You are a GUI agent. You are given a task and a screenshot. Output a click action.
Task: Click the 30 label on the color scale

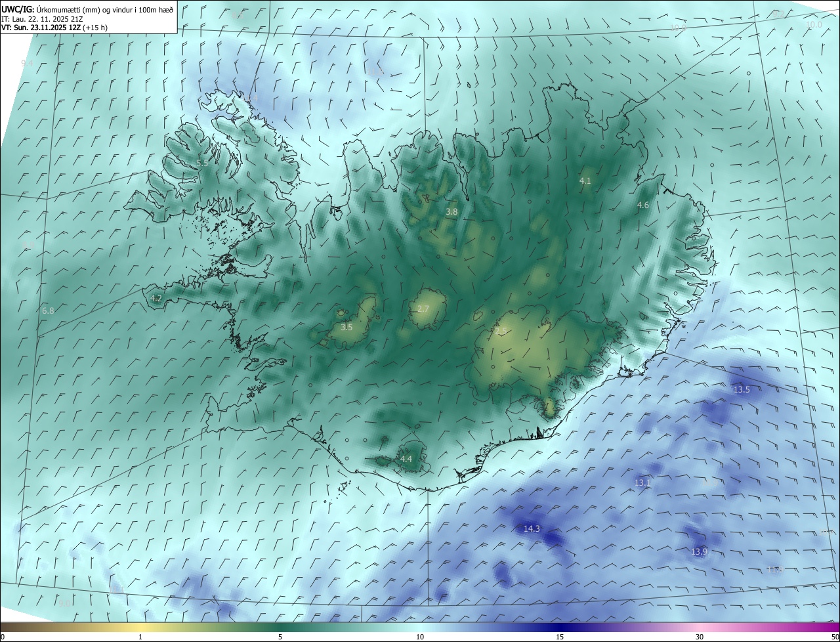pos(700,637)
